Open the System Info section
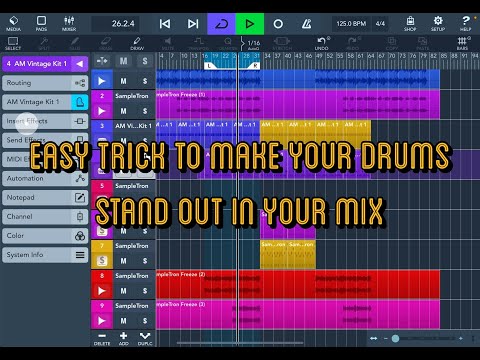This screenshot has width=480, height=360. pyautogui.click(x=45, y=255)
